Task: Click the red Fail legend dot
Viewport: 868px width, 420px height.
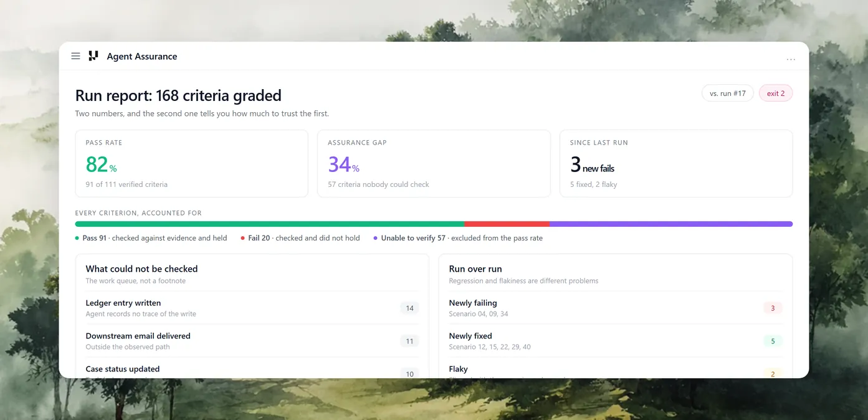Action: pos(242,238)
